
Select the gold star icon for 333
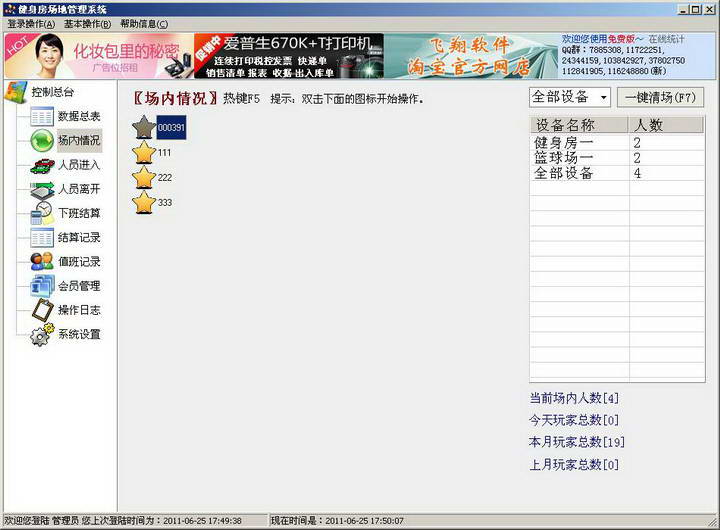[x=144, y=203]
